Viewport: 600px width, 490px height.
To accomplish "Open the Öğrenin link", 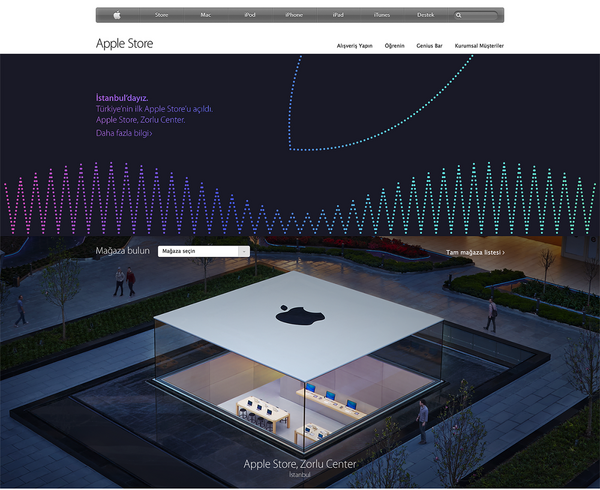I will [395, 46].
